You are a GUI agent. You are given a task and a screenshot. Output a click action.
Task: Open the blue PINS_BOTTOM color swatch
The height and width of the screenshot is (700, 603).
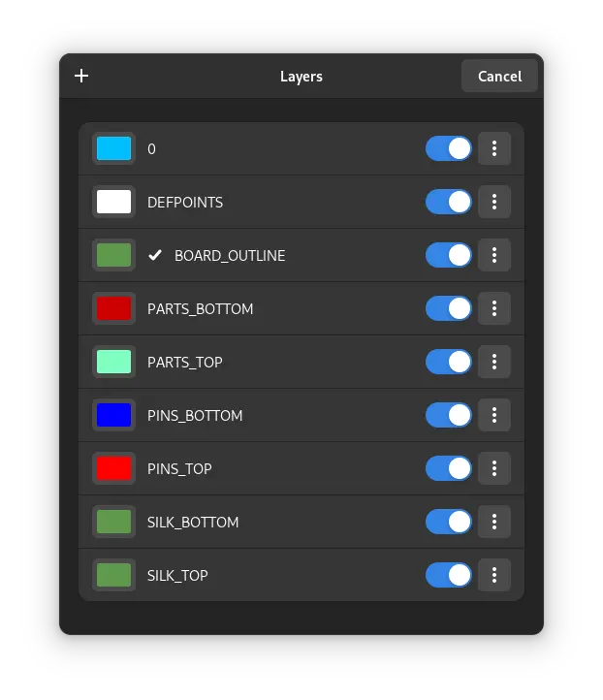pyautogui.click(x=113, y=415)
